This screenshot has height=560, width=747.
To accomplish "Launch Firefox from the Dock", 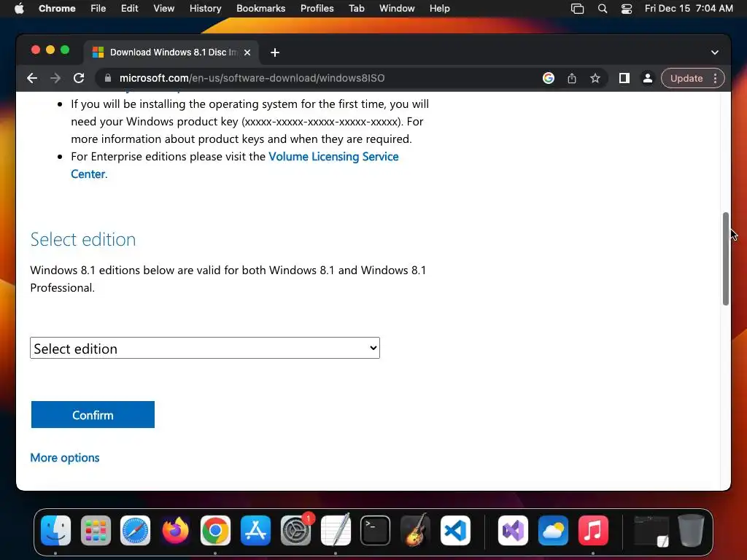I will tap(175, 531).
